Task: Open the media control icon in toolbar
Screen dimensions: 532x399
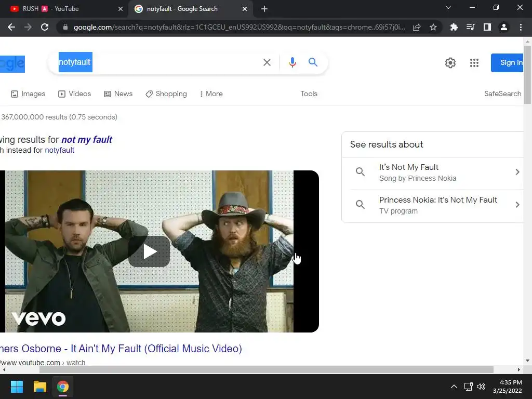Action: 470,27
